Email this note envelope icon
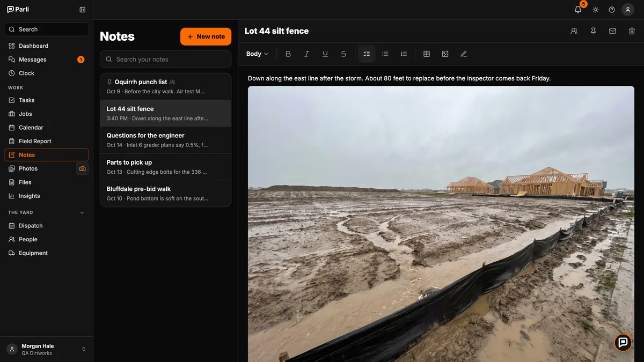This screenshot has width=644, height=362. click(612, 31)
